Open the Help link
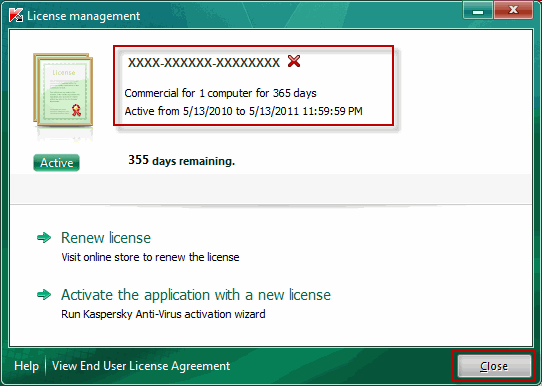This screenshot has height=386, width=542. (x=27, y=366)
